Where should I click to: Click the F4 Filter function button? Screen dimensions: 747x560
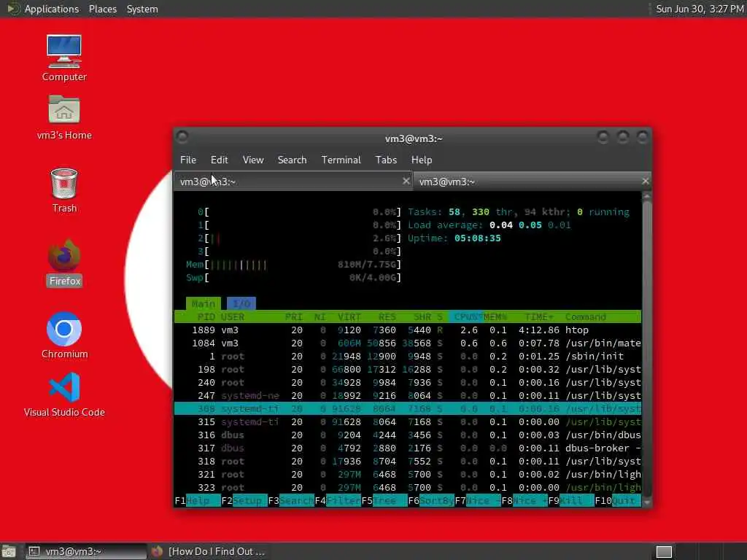[337, 500]
